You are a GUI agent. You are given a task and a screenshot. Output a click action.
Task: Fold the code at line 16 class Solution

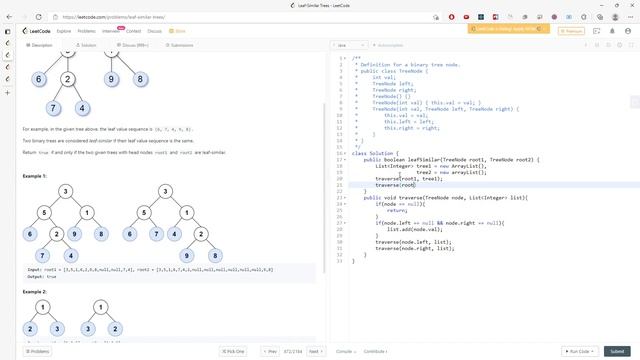345,153
